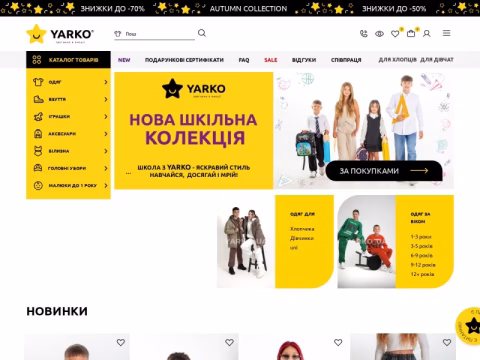
Task: Expand the Головні убори category chevron
Action: 106,168
